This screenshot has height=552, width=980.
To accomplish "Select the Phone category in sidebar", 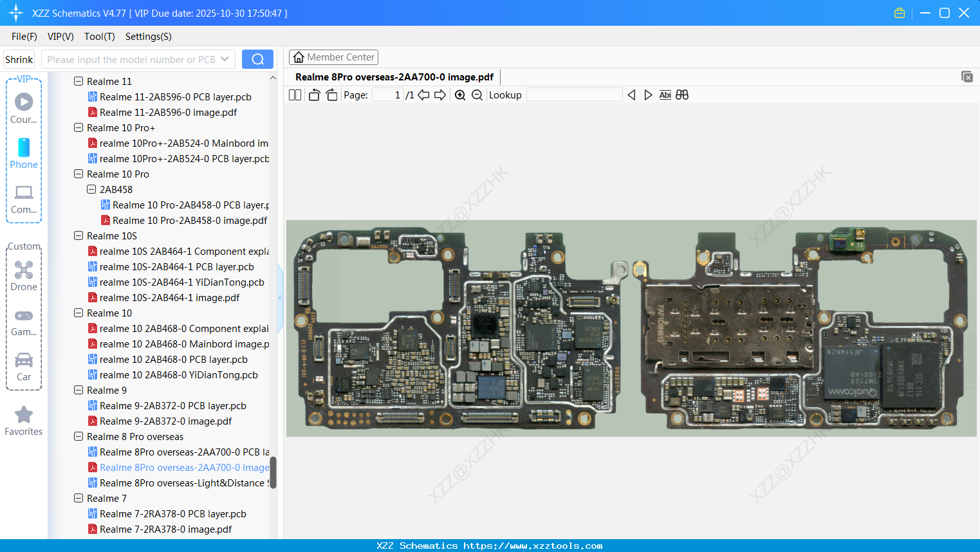I will (x=24, y=153).
